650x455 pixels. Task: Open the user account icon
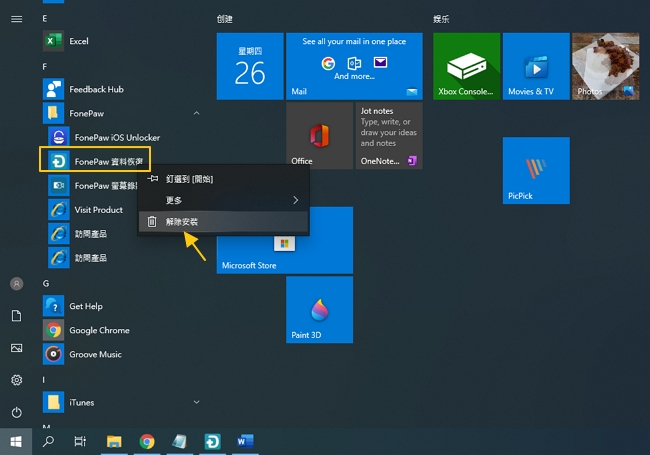[17, 284]
